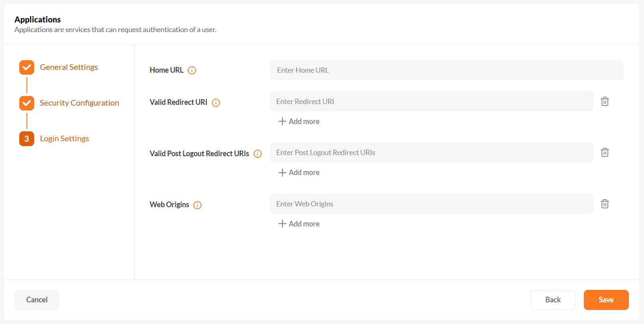Click the info icon beside Home URL
This screenshot has height=324, width=644.
(x=192, y=71)
